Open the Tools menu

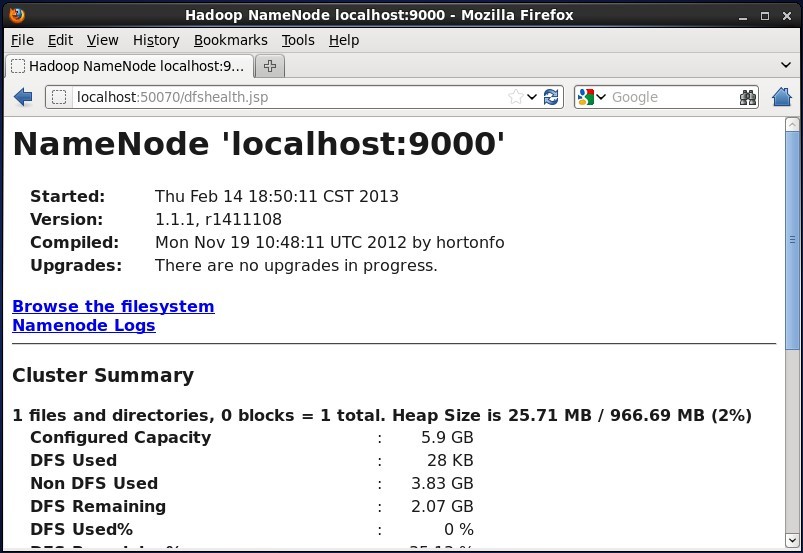pyautogui.click(x=298, y=40)
